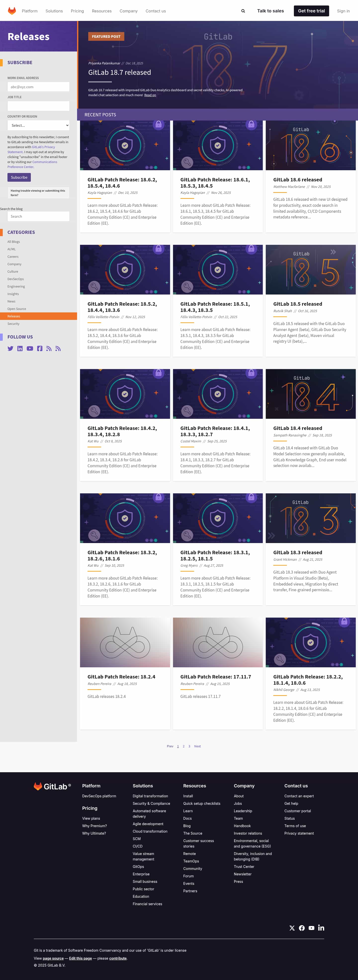The height and width of the screenshot is (980, 358).
Task: Click the GitLab logo in footer
Action: pyautogui.click(x=52, y=786)
